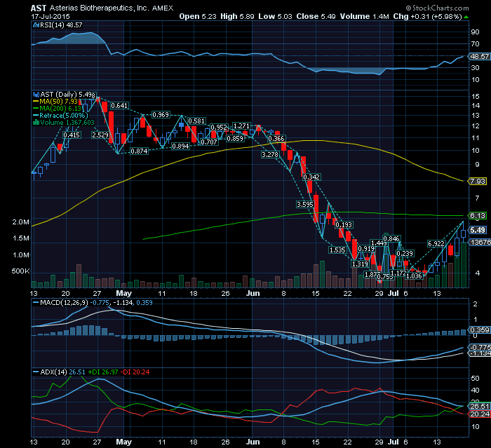Click the 6.13 MA(200) value tag
Image resolution: width=491 pixels, height=448 pixels.
click(478, 216)
